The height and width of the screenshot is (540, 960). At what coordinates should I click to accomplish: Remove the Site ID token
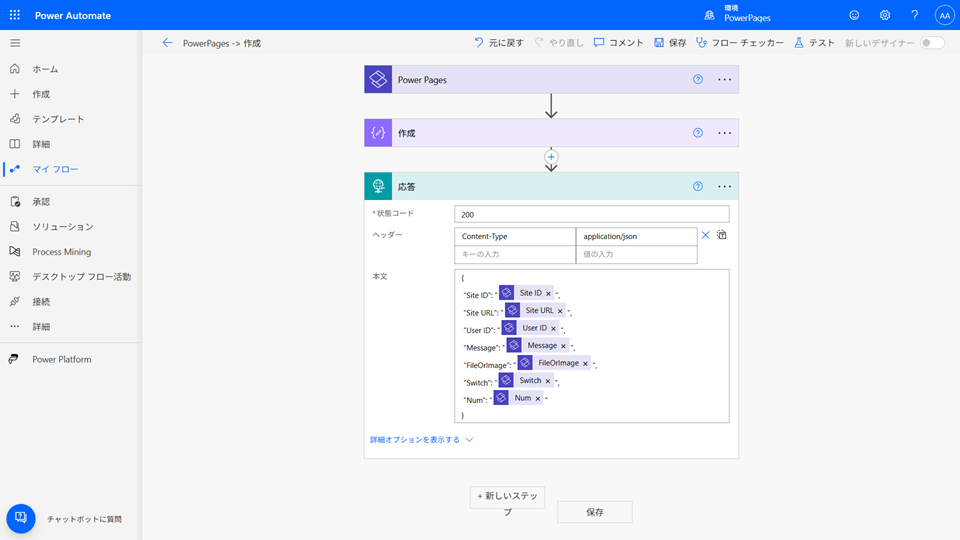548,294
